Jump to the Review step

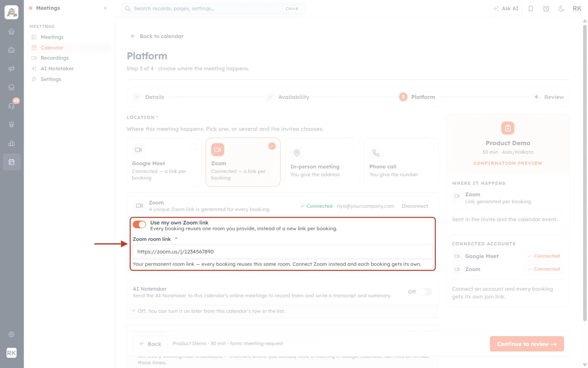tap(548, 97)
